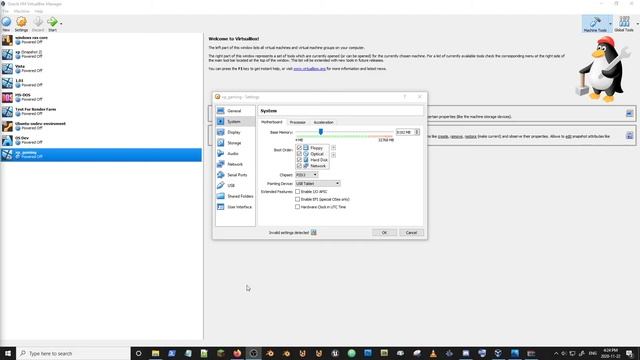Move boot item down arrow
The image size is (640, 360).
333,155
